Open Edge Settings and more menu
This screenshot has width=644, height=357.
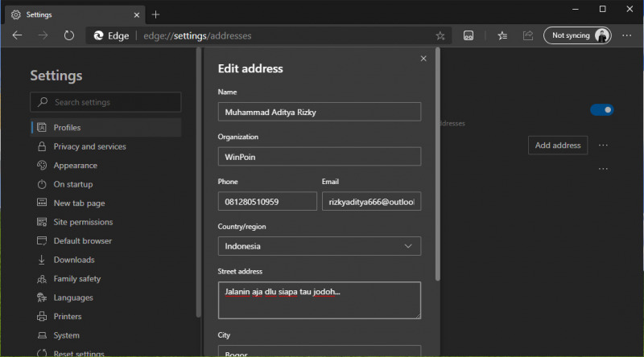coord(627,35)
